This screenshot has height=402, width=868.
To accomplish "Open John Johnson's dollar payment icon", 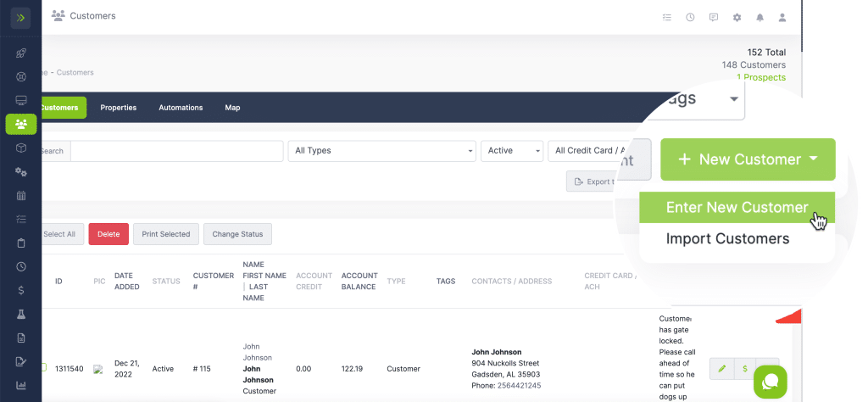I will click(745, 369).
